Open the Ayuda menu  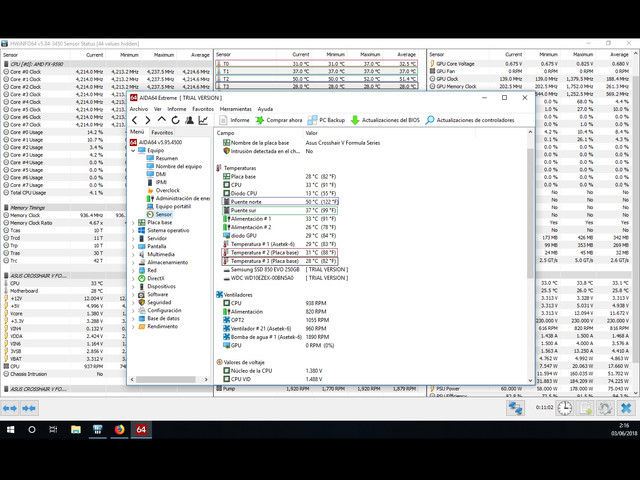click(265, 109)
